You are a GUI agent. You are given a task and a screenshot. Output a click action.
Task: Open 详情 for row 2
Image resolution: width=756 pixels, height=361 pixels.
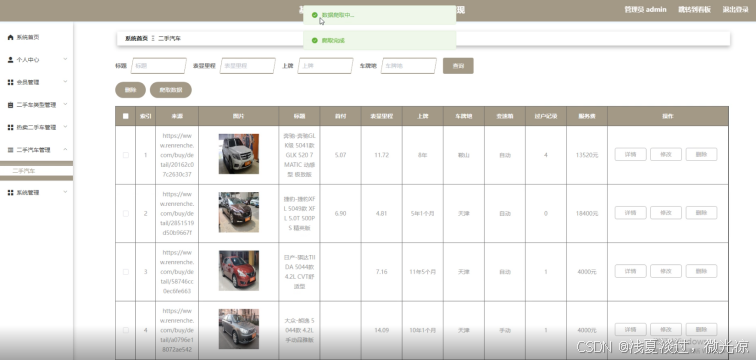pos(630,213)
